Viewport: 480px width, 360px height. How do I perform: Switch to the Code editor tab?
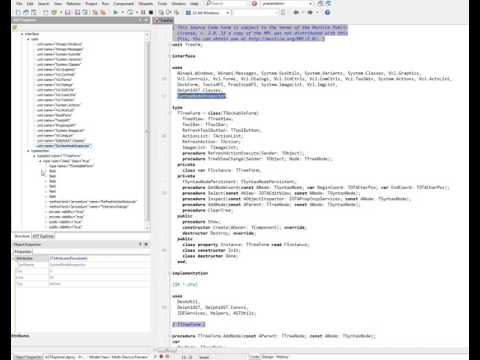255,357
